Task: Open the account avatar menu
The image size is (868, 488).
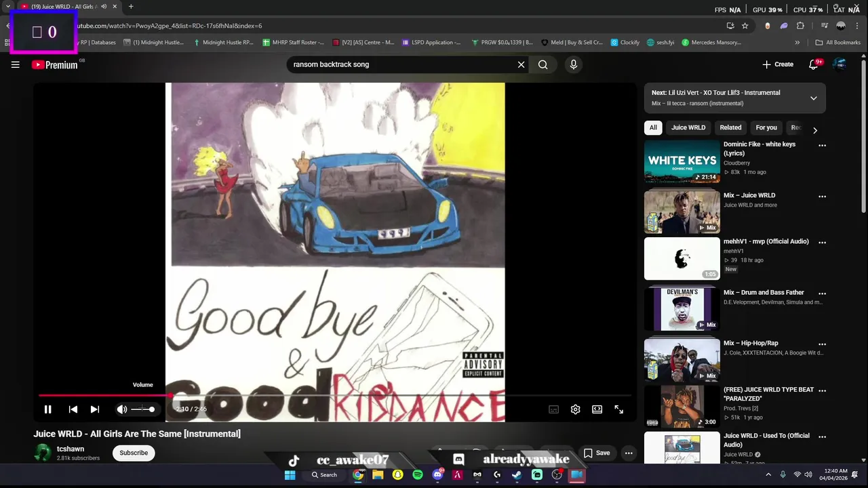Action: coord(840,64)
